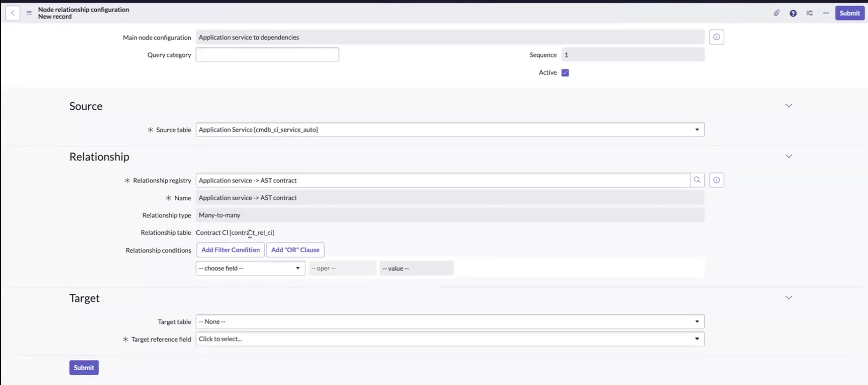Look up Relationship registry with magnifier icon
This screenshot has width=868, height=385.
point(697,180)
